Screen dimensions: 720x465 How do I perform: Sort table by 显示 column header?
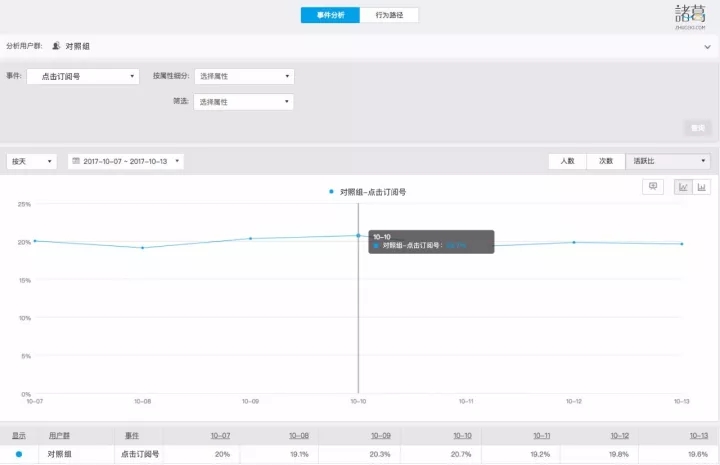click(19, 435)
